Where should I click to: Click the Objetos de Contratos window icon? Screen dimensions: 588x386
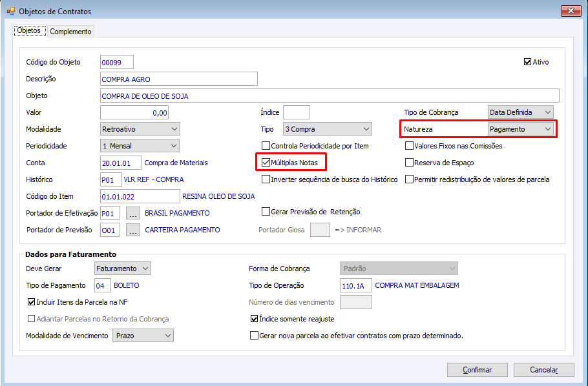coord(10,11)
